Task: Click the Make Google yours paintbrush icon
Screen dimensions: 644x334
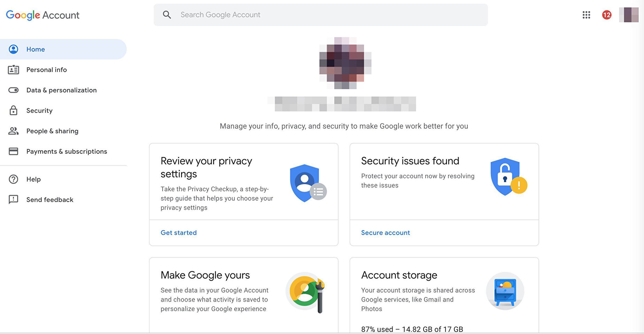Action: pos(305,292)
